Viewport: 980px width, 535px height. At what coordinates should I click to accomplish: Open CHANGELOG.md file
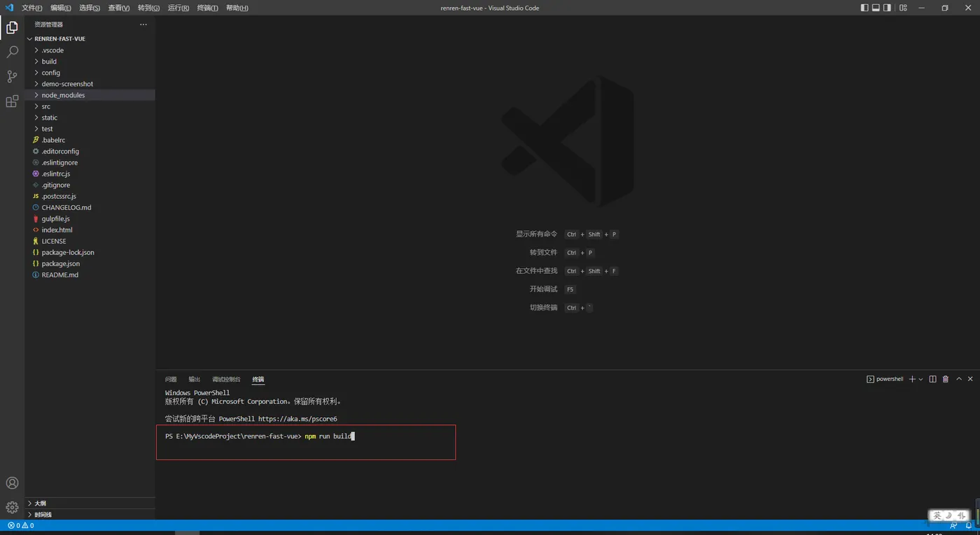[90, 207]
